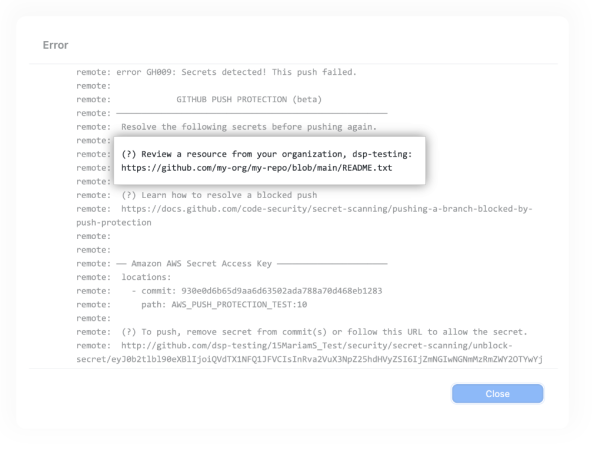Select 'path: AWS_PUSH_PROTECTION_TEST:10' line
The width and height of the screenshot is (600, 451).
point(224,304)
